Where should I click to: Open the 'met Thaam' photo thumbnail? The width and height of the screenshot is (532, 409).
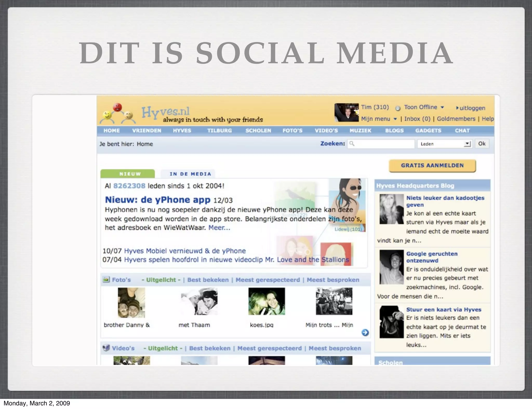coord(199,302)
